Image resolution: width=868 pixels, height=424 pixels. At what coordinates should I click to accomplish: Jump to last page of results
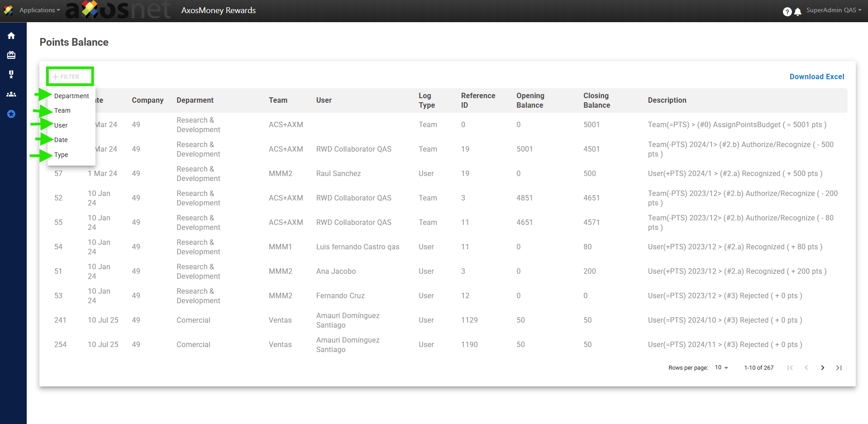click(839, 368)
